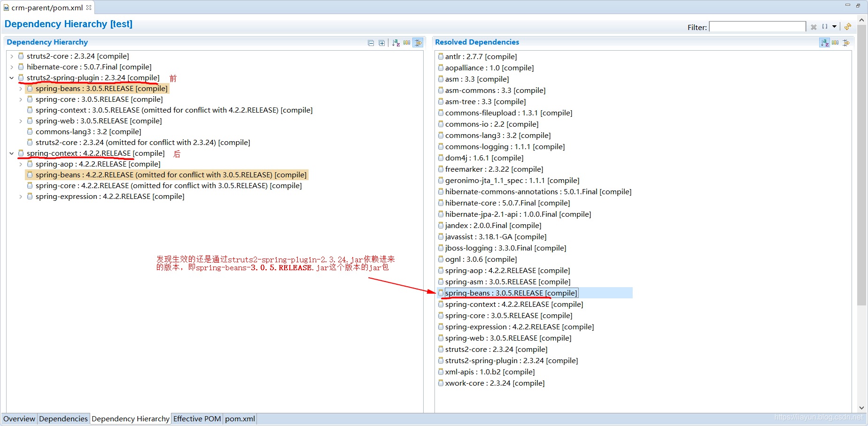The image size is (868, 426).
Task: Expand the spring-aop : 4.2.2.RELEASE hierarchy node
Action: [x=21, y=164]
